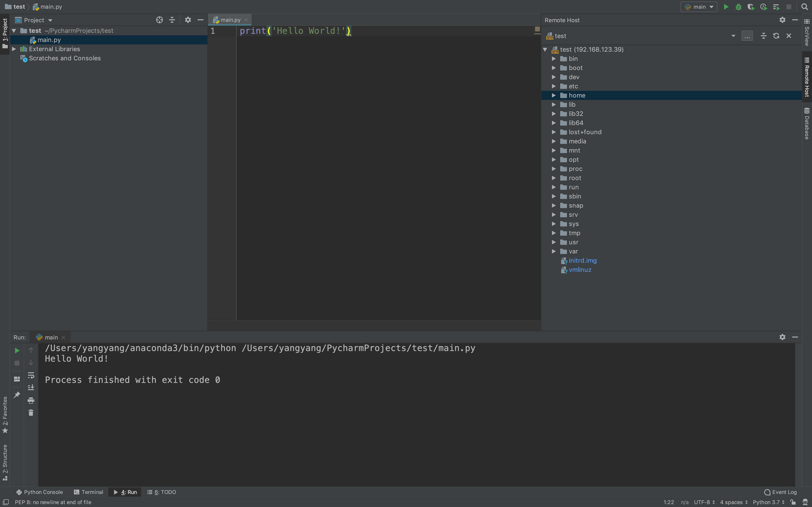Expand the home folder in remote host tree
812x507 pixels.
[553, 95]
